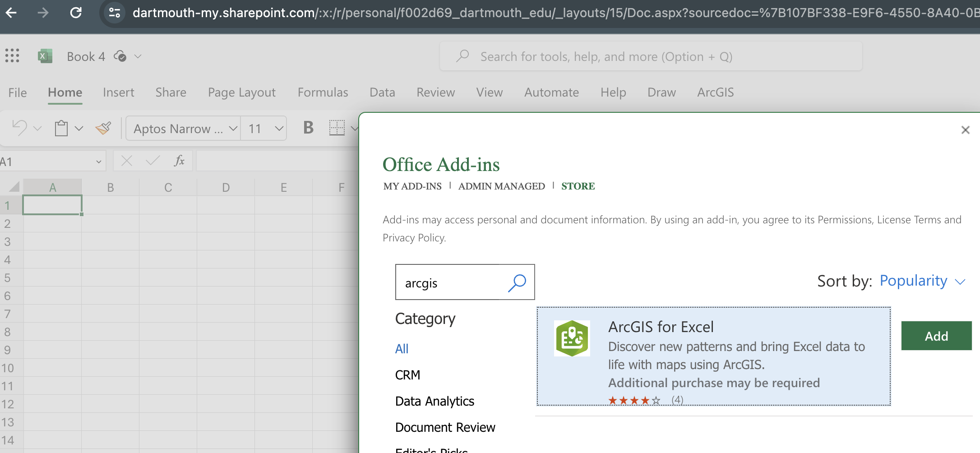Open the Help tab

pos(613,92)
